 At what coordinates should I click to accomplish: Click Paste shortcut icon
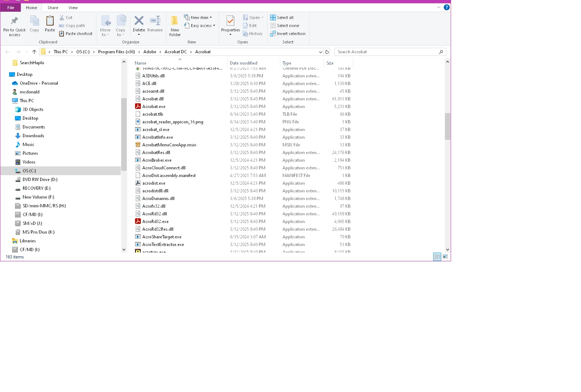click(62, 34)
